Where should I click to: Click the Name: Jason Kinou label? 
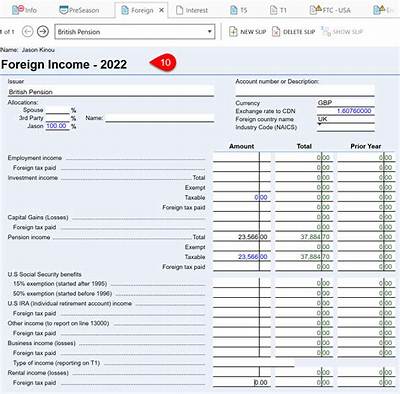click(28, 50)
